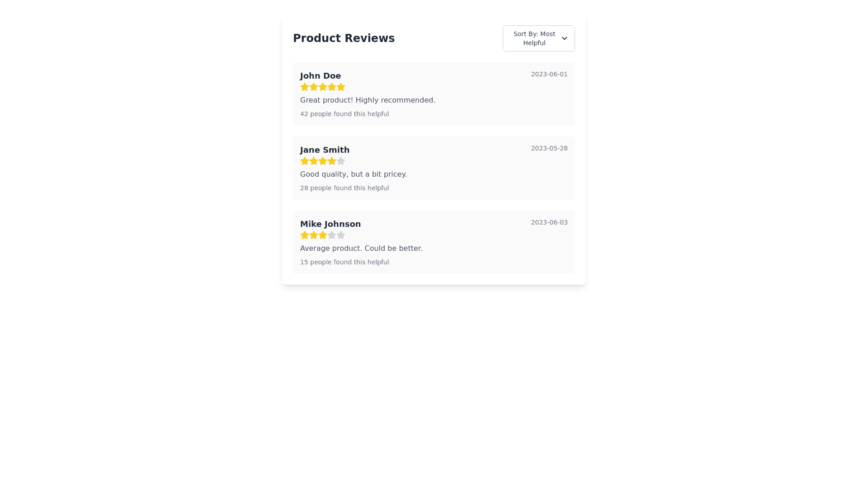
Task: Click the third star in John Doe's review
Action: tap(323, 87)
